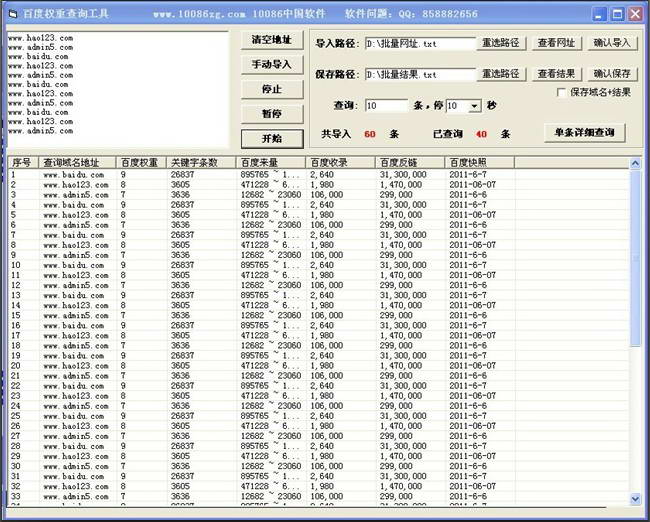Click 重选路径 beside the import path
The height and width of the screenshot is (522, 650).
coord(501,43)
